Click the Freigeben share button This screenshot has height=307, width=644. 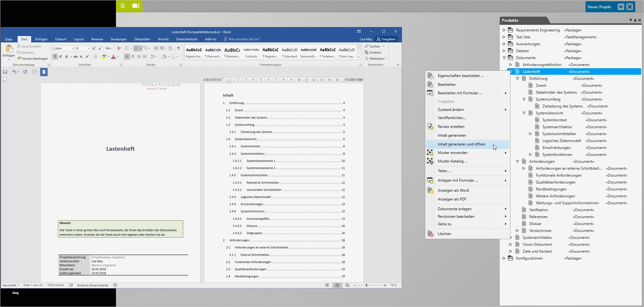point(386,39)
